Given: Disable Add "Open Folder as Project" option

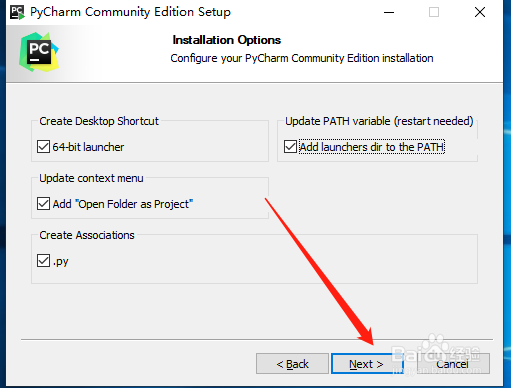Looking at the screenshot, I should [x=43, y=204].
